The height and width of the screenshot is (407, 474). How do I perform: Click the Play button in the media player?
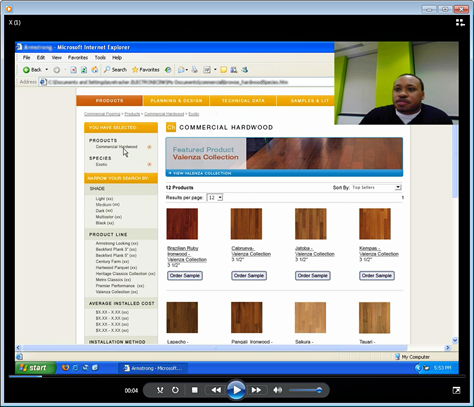[x=236, y=390]
